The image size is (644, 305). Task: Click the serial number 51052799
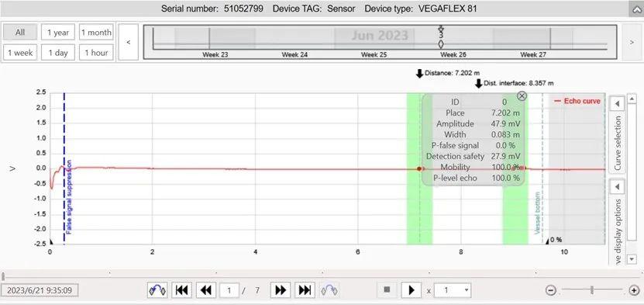(x=243, y=9)
